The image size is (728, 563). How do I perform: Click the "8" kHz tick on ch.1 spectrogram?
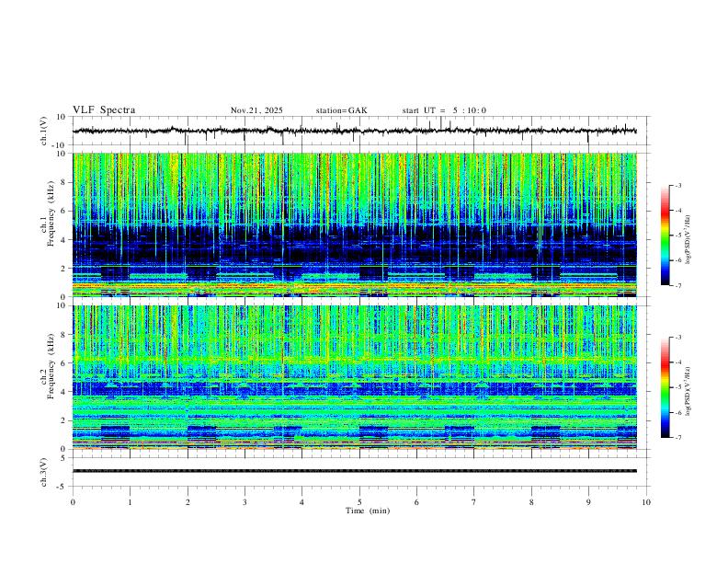point(63,182)
